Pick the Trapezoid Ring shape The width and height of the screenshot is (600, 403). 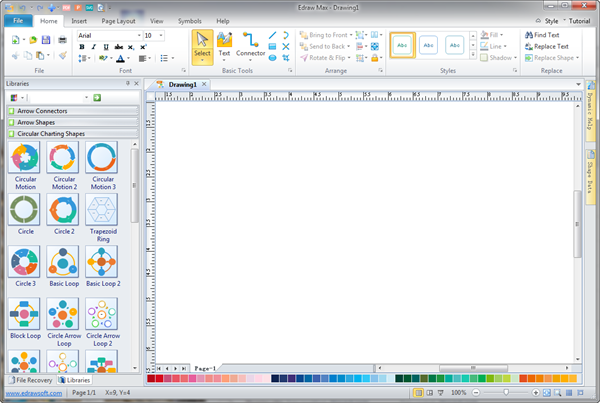105,210
